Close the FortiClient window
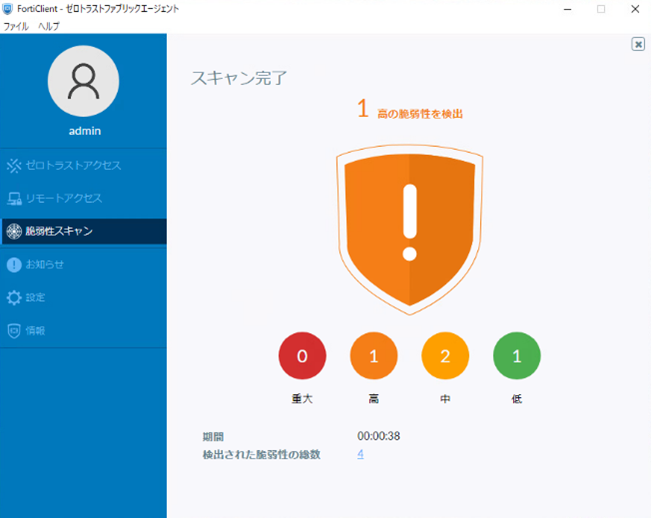 [x=635, y=9]
